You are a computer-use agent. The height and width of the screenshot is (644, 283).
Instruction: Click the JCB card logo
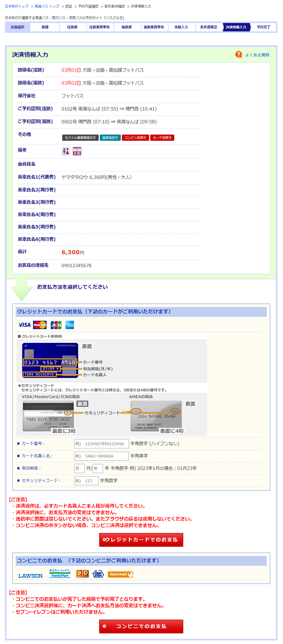tap(56, 325)
